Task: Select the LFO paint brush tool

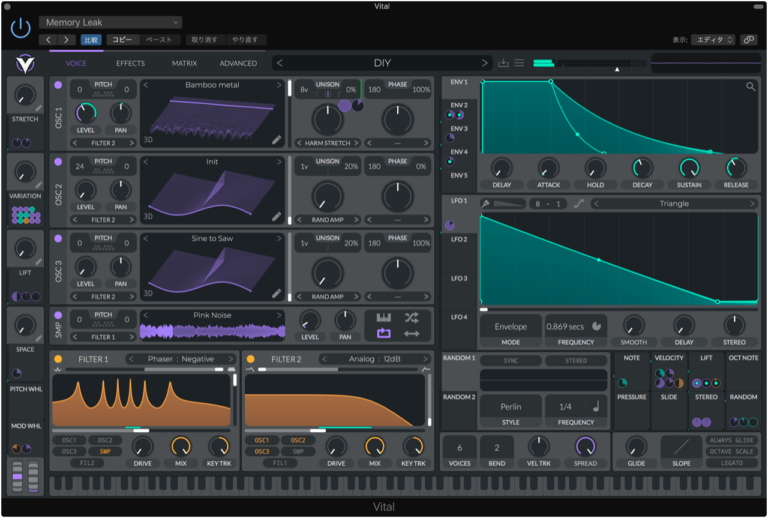Action: click(x=486, y=203)
